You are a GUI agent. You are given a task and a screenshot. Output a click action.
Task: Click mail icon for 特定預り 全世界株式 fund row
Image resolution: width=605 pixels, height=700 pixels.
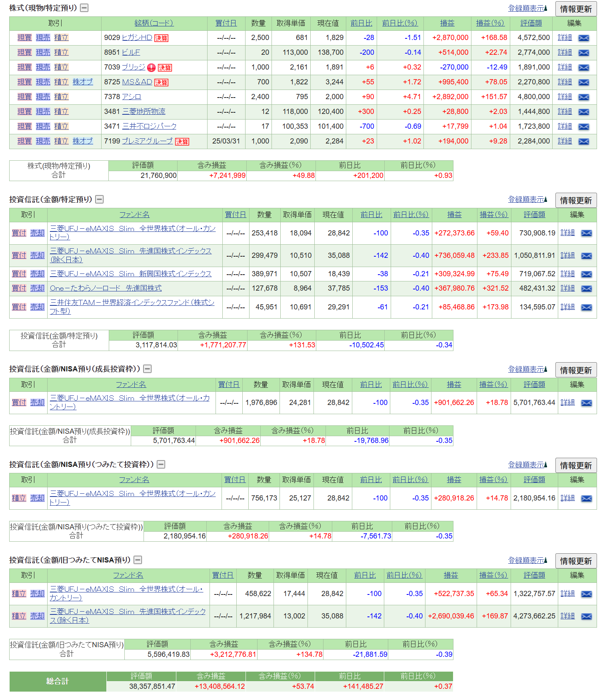coord(586,233)
